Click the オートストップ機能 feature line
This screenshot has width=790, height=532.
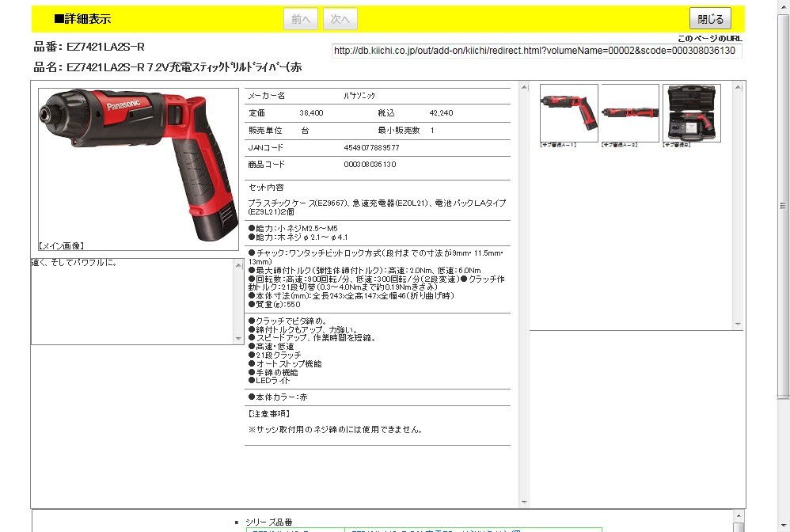285,363
